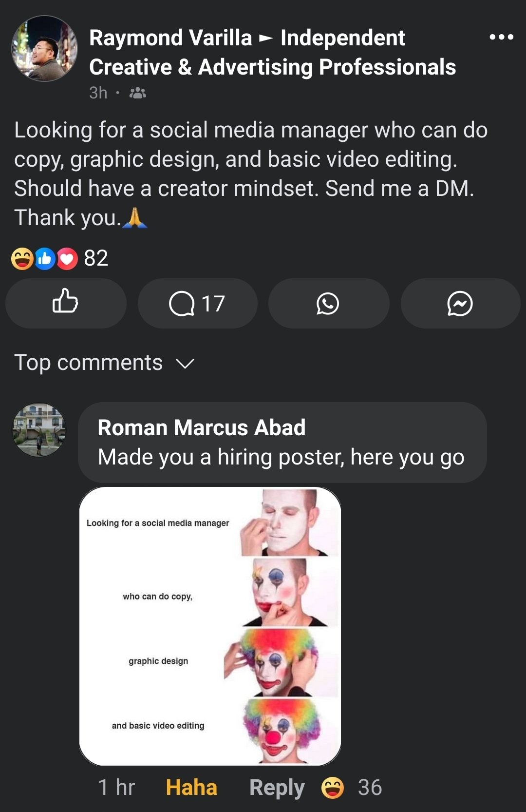Viewport: 526px width, 812px height.
Task: Tap the group audience icon beside 3h
Action: pyautogui.click(x=138, y=93)
